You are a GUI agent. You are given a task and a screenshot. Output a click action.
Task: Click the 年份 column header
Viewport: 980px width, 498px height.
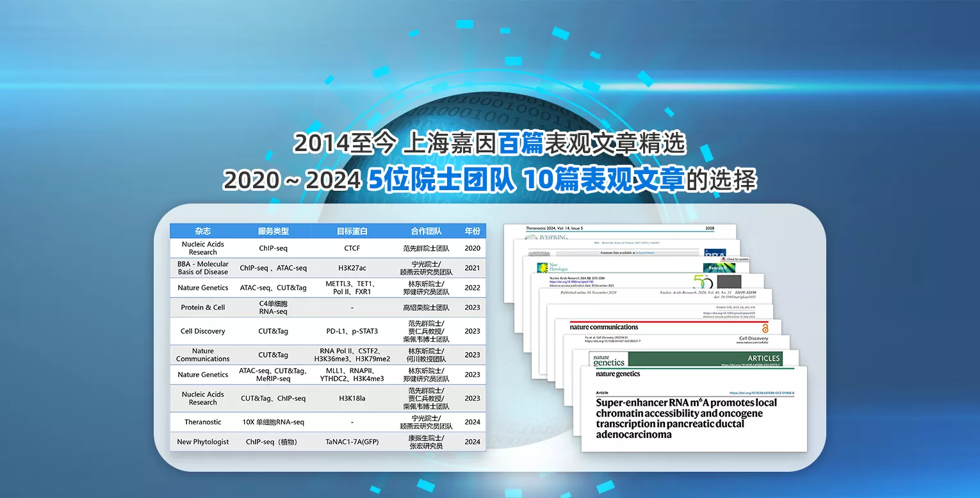(472, 231)
